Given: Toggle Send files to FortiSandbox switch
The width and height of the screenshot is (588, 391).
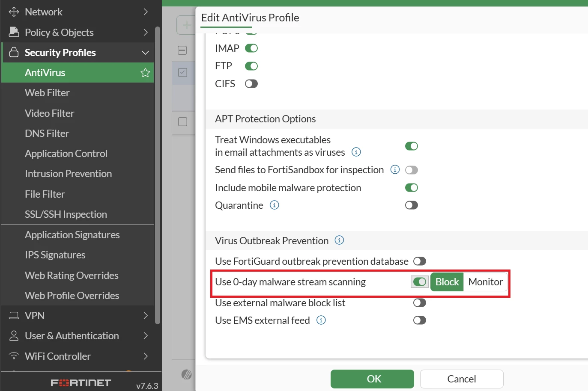Looking at the screenshot, I should (412, 170).
